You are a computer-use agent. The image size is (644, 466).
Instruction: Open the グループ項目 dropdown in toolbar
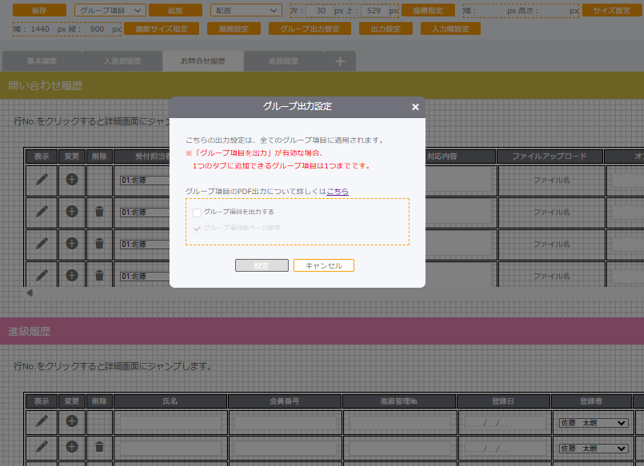coord(110,10)
